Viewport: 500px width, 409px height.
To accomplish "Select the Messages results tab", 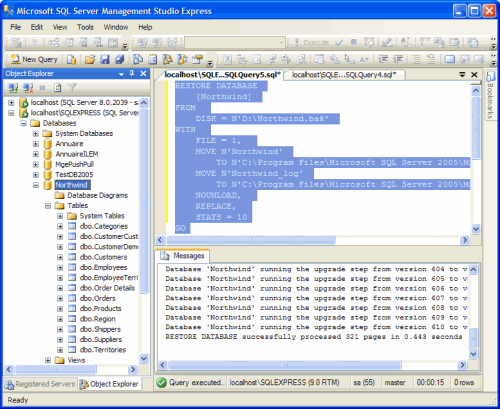I will [x=182, y=256].
